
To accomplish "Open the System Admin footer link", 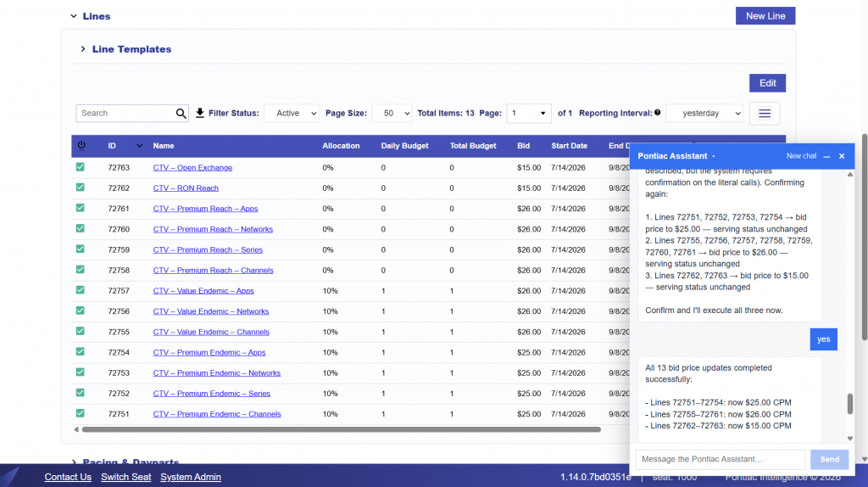I will [x=191, y=477].
